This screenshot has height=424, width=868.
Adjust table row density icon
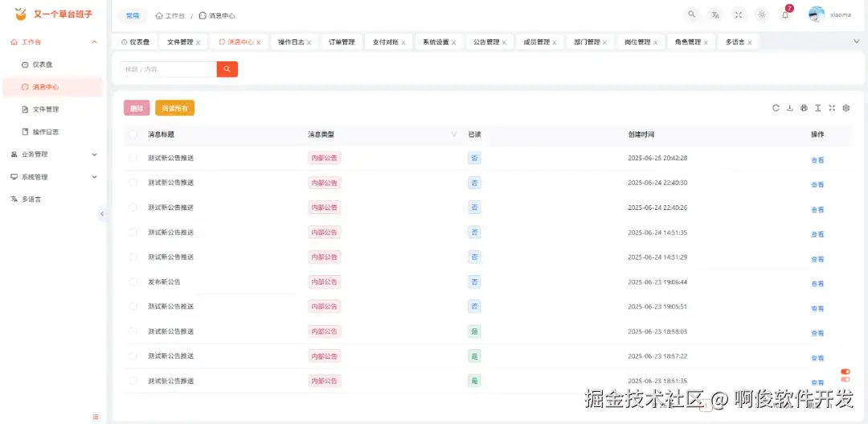coord(817,108)
